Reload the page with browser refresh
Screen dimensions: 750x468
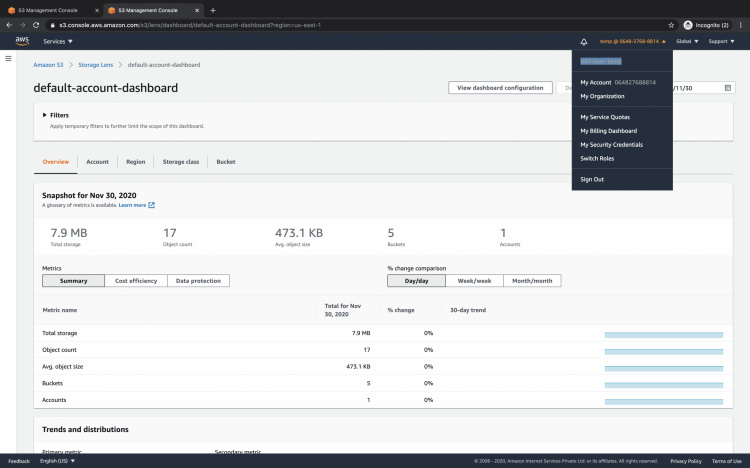coord(36,24)
